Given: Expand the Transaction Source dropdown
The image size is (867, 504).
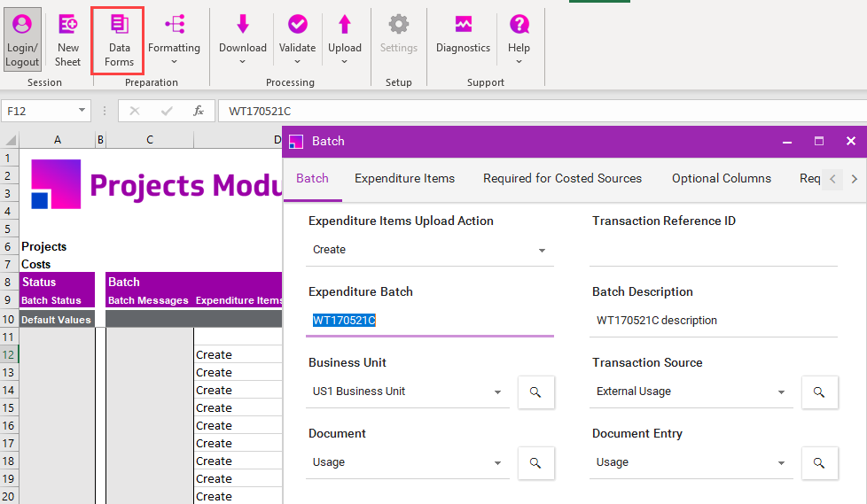Looking at the screenshot, I should 781,392.
